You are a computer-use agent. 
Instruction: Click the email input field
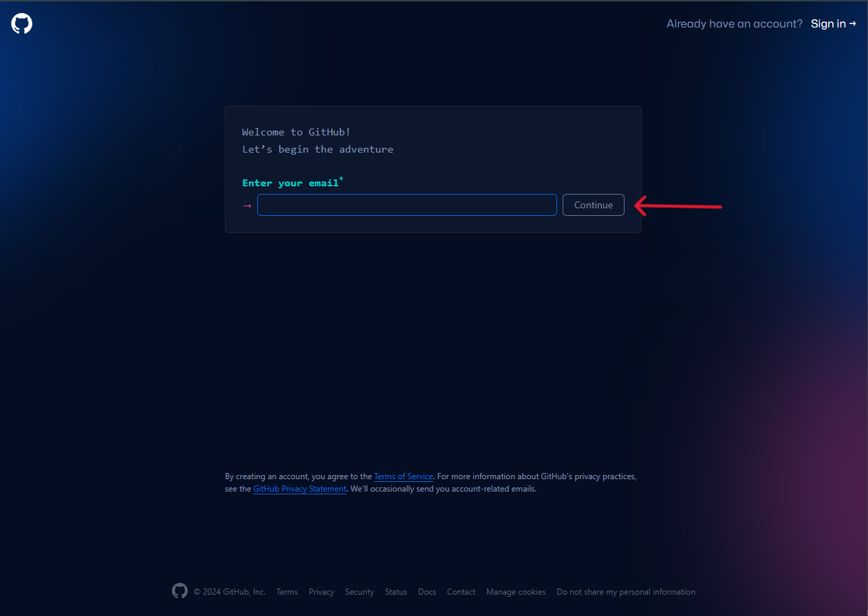(406, 205)
